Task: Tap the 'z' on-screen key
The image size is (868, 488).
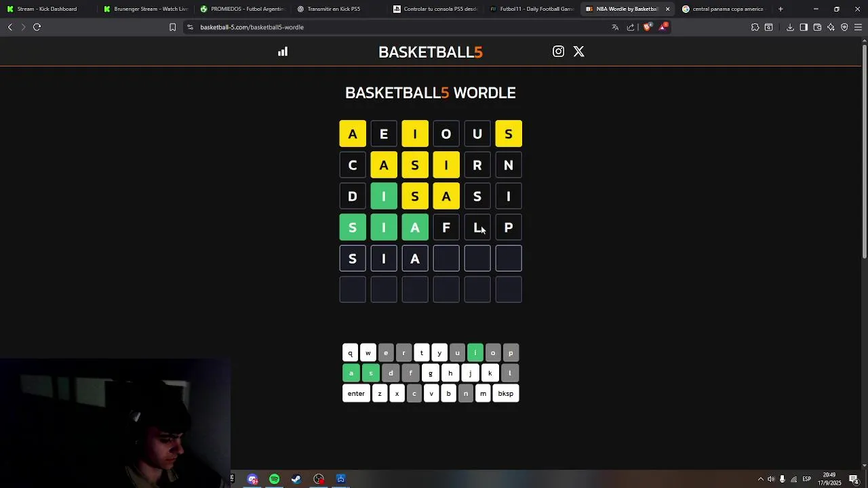Action: pos(380,393)
